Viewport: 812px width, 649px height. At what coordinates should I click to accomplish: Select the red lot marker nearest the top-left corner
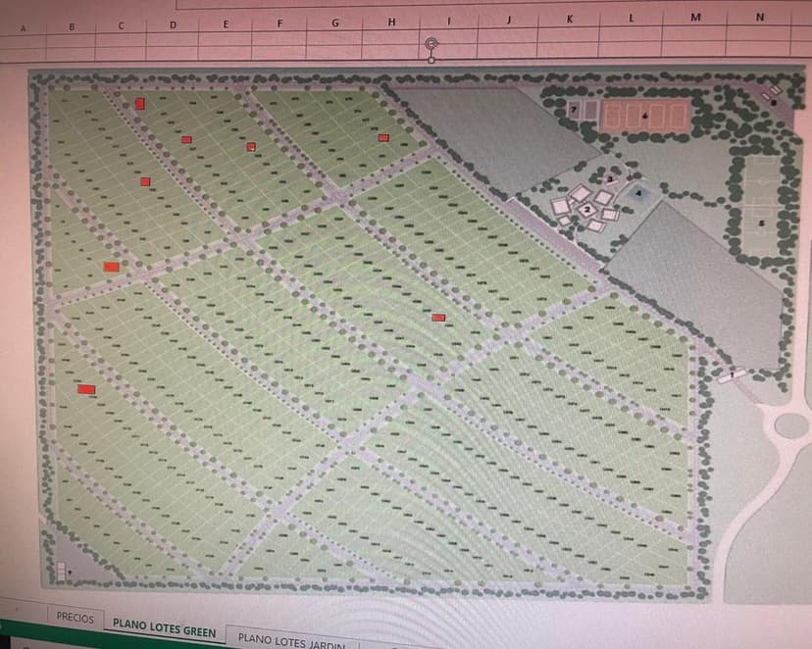click(x=140, y=103)
